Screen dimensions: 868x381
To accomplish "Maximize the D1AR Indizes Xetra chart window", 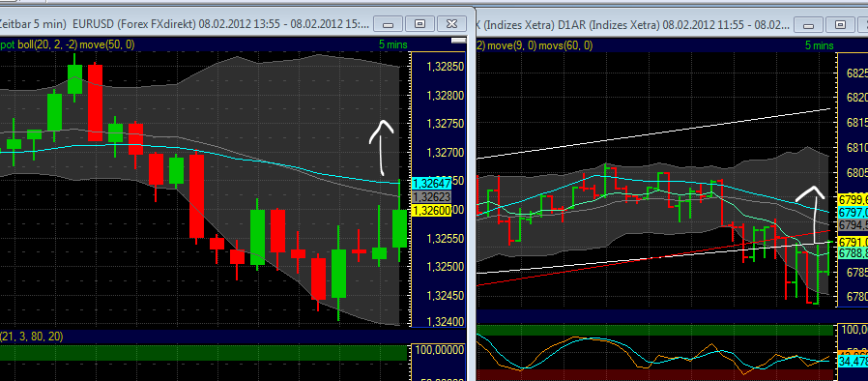I will pos(841,24).
